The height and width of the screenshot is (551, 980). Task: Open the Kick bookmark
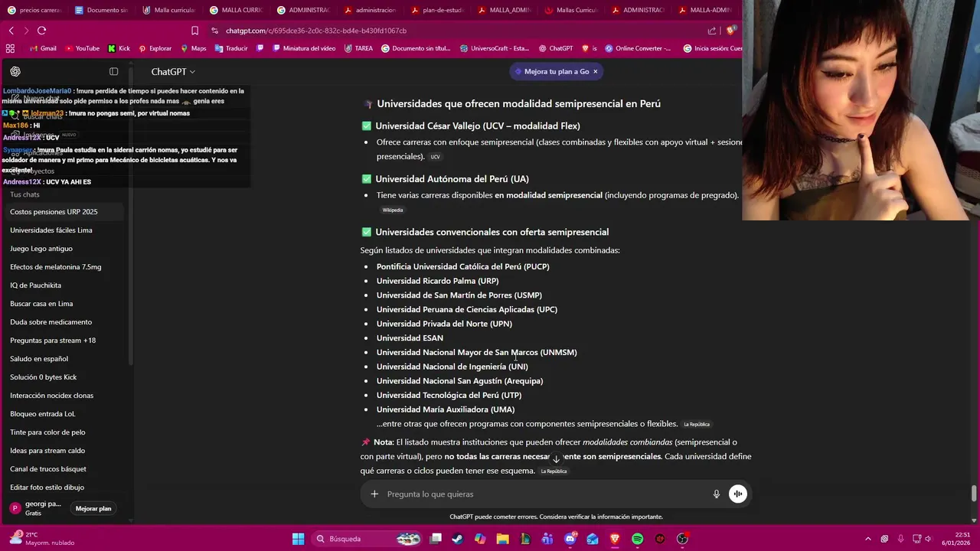tap(119, 48)
